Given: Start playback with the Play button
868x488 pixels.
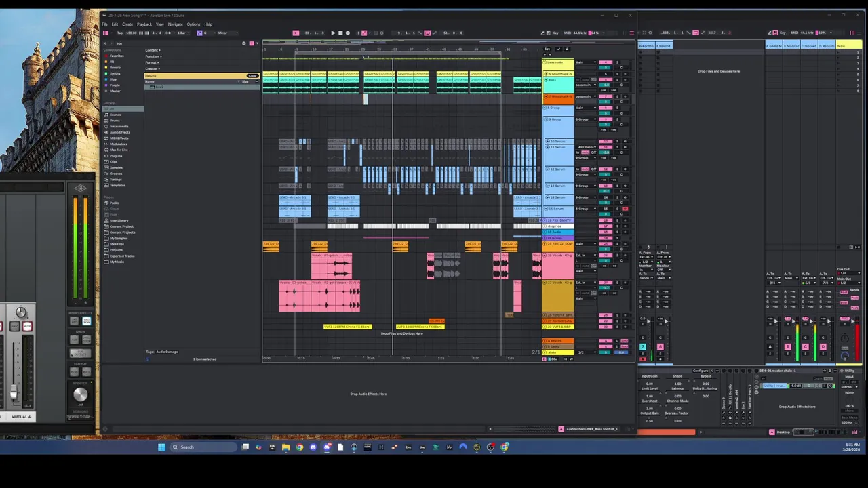Looking at the screenshot, I should click(333, 33).
